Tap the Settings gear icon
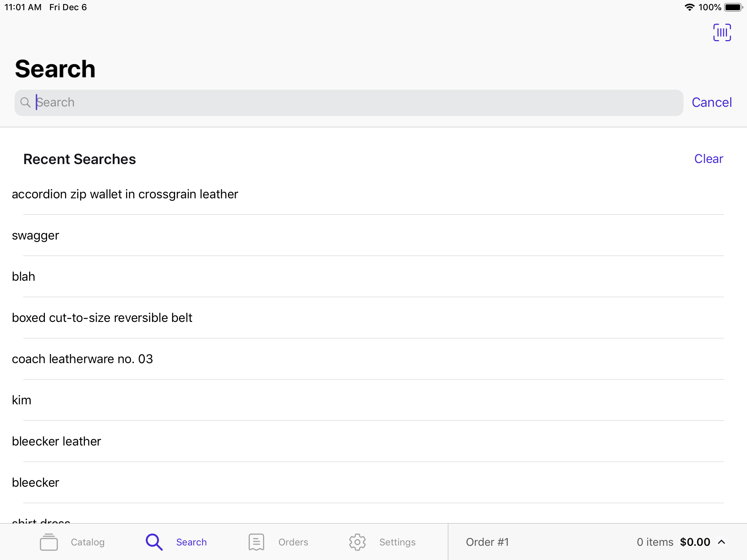This screenshot has height=560, width=747. (357, 542)
